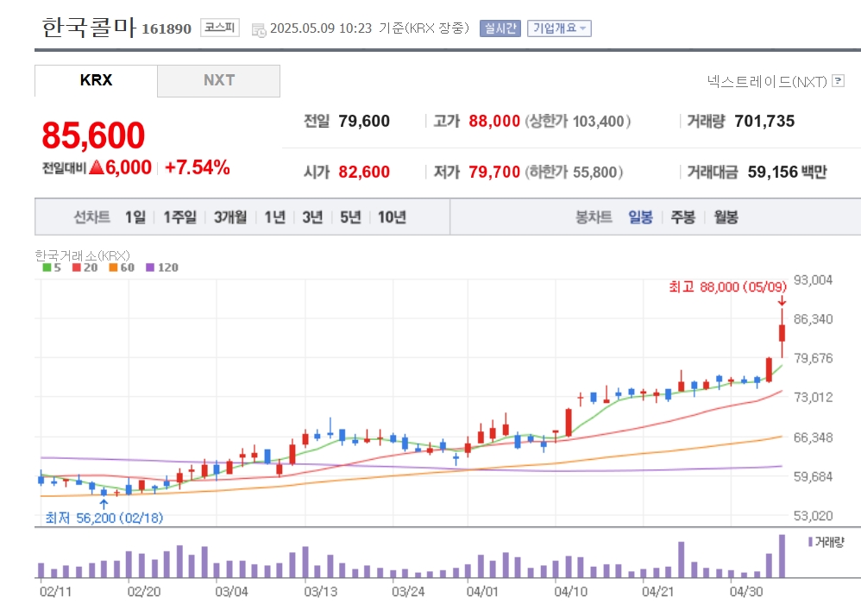Screen dimensions: 861x616
Task: Click the red up-triangle next to 6,000
Action: click(x=97, y=167)
